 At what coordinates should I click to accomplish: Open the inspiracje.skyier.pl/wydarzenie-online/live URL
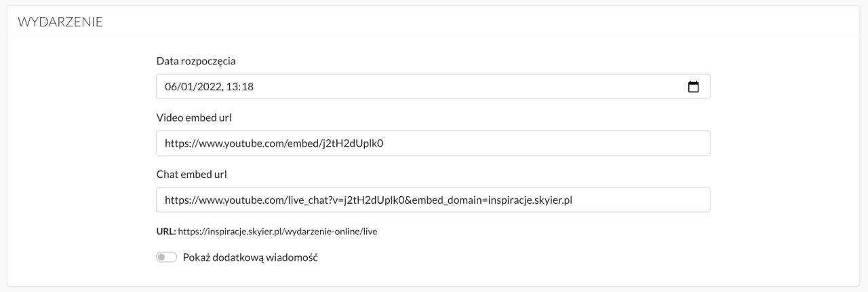[x=277, y=232]
